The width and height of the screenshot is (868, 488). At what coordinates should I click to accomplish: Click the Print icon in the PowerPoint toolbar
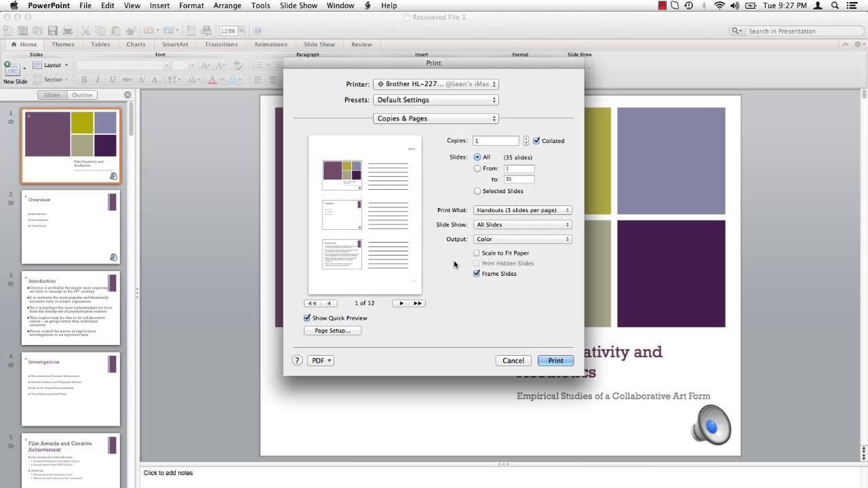pyautogui.click(x=67, y=30)
